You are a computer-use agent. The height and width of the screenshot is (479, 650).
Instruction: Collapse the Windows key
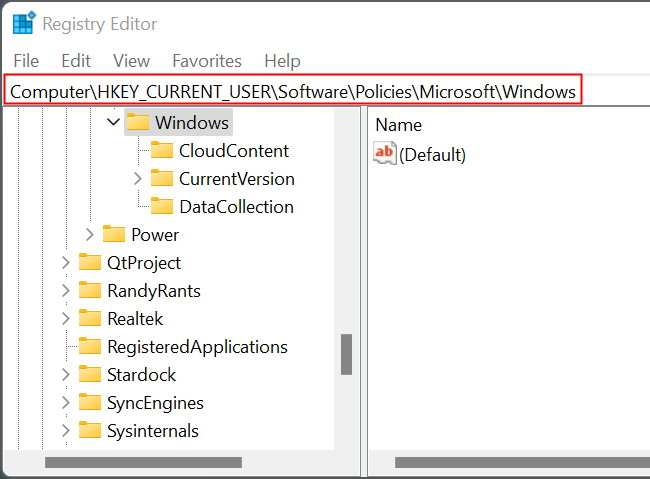112,123
